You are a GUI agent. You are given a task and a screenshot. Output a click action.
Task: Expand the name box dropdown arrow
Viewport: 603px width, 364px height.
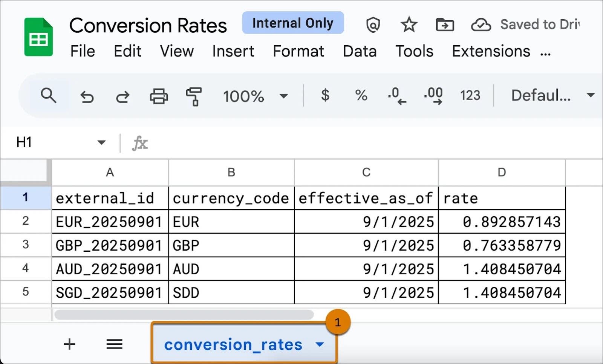(x=101, y=142)
